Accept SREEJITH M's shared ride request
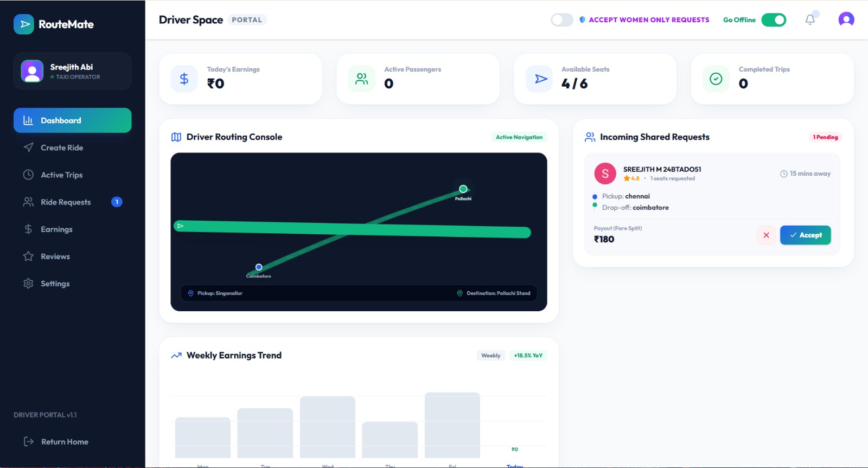 pos(805,235)
